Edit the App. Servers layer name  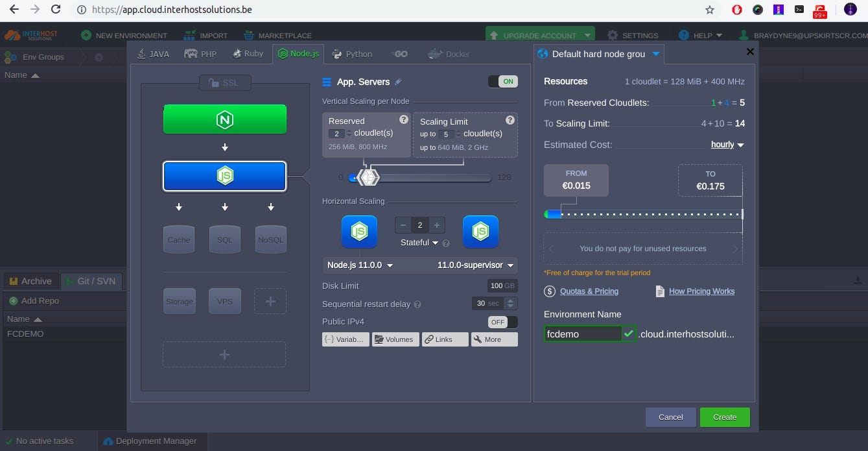coord(398,82)
